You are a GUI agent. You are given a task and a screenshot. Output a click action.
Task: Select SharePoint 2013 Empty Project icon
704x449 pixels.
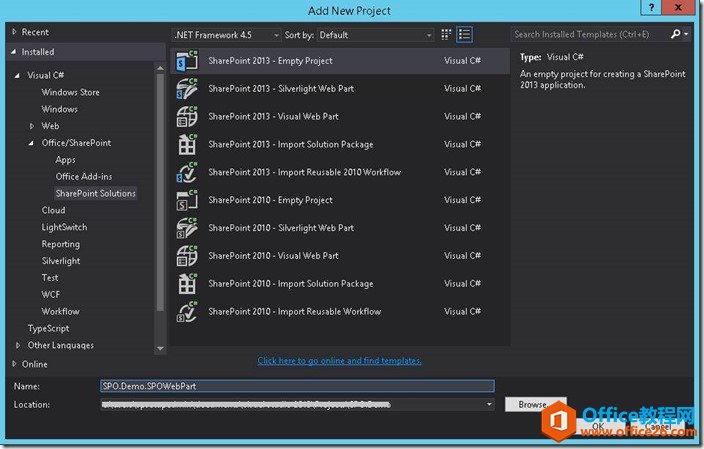point(187,61)
